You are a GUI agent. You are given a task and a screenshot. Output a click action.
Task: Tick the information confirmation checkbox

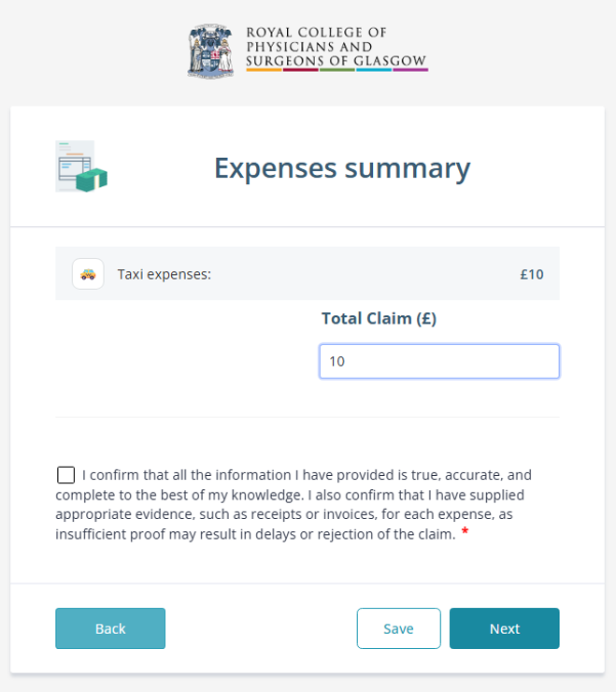[x=65, y=475]
